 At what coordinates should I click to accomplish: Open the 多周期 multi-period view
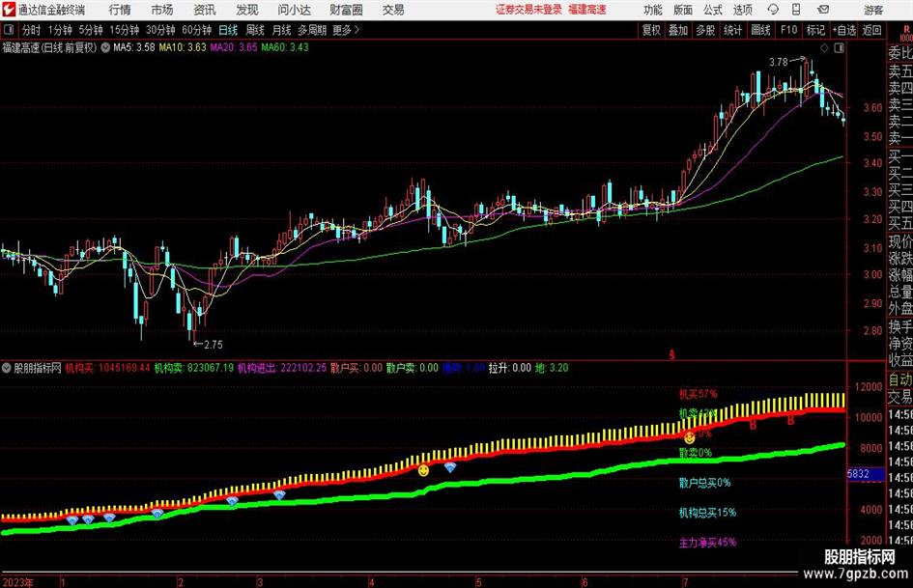[x=312, y=30]
